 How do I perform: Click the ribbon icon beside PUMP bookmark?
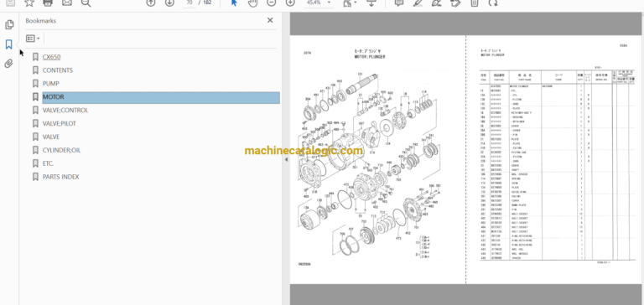[x=35, y=83]
